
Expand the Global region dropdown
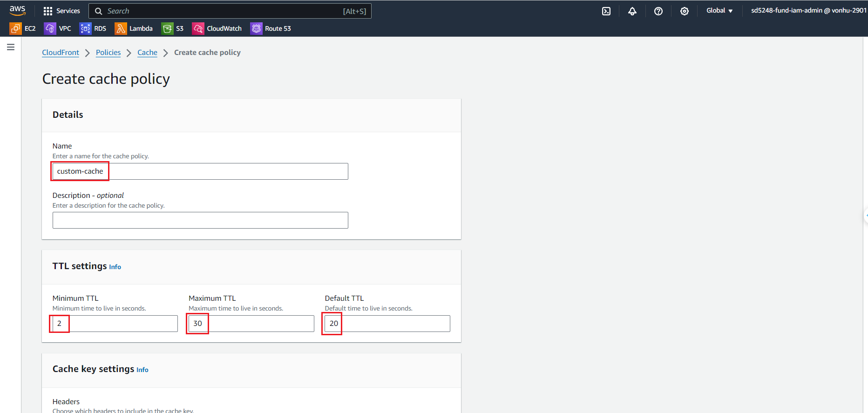click(x=719, y=11)
